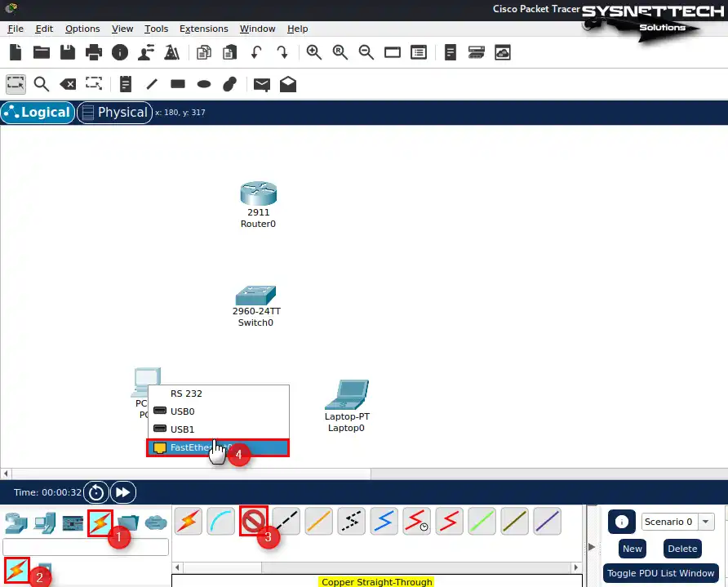
Task: Switch to the Physical workspace tab
Action: click(x=115, y=113)
